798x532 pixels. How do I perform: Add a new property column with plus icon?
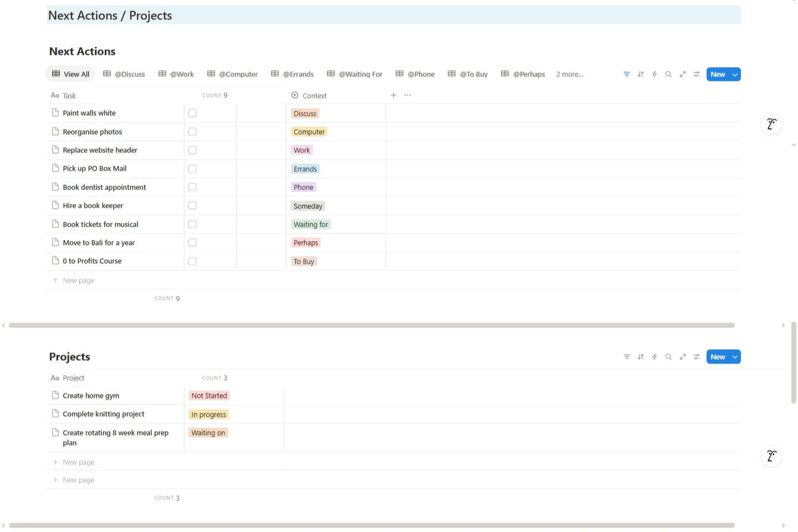pyautogui.click(x=393, y=95)
